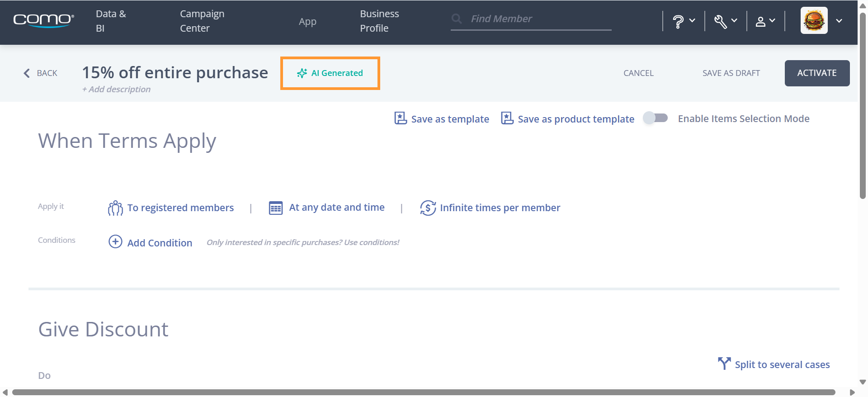Open the Data & BI menu
Viewport: 868px width, 397px height.
pos(111,21)
